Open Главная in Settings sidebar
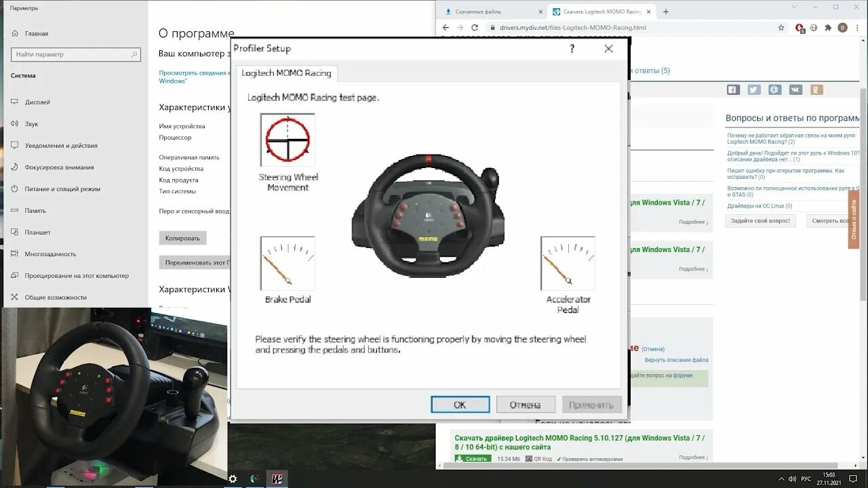This screenshot has height=488, width=868. coord(37,33)
